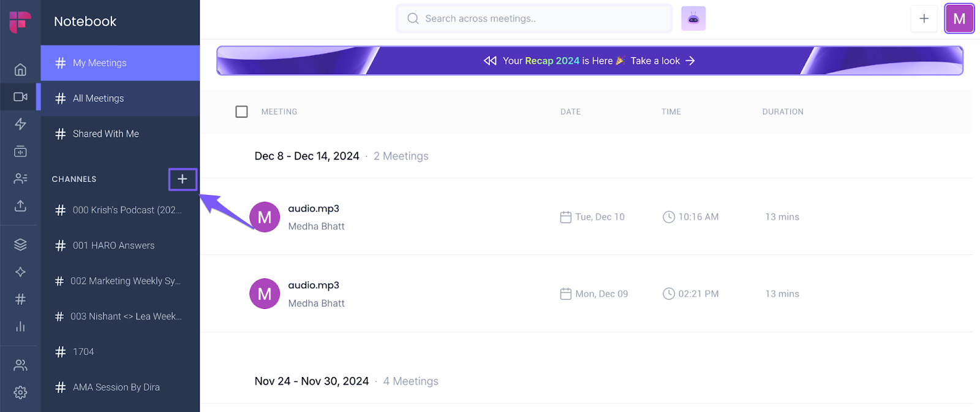980x412 pixels.
Task: Open the Home icon in sidebar
Action: click(x=20, y=69)
